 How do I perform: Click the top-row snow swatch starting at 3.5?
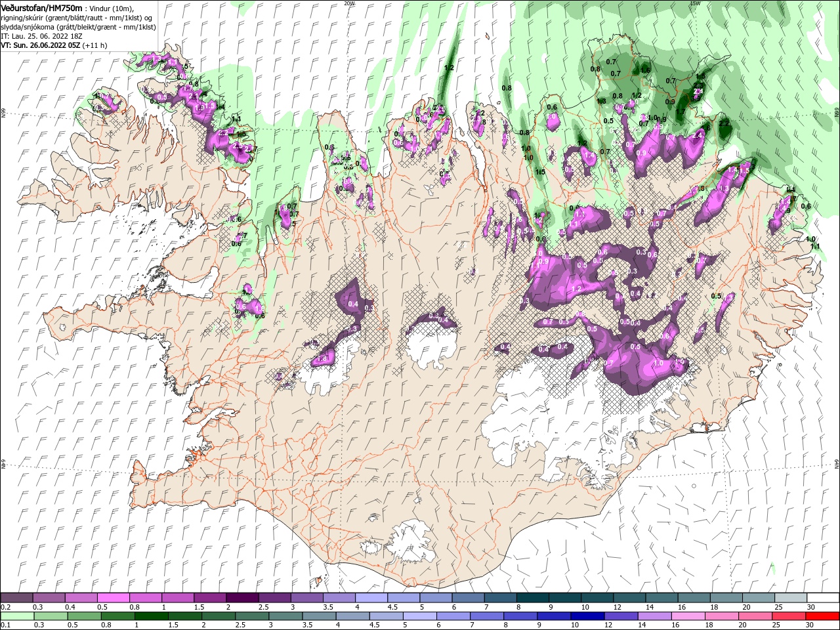tap(339, 598)
